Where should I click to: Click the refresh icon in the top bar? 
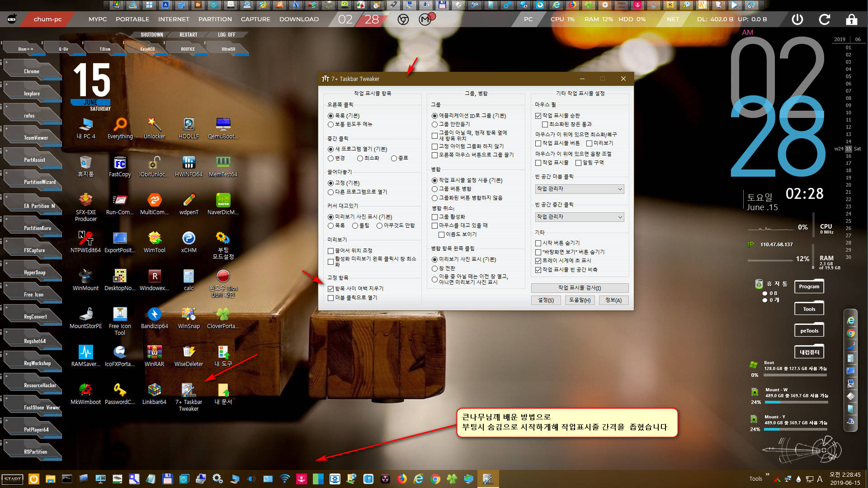[824, 19]
